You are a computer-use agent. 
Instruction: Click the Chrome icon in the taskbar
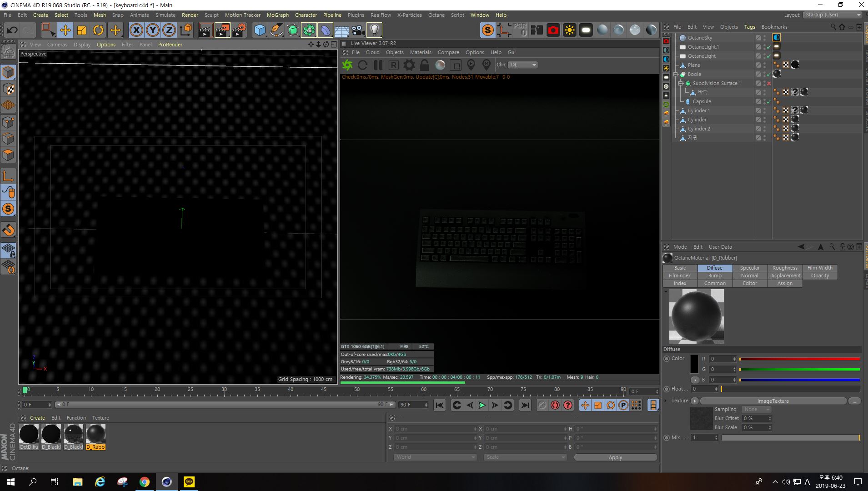(x=144, y=482)
